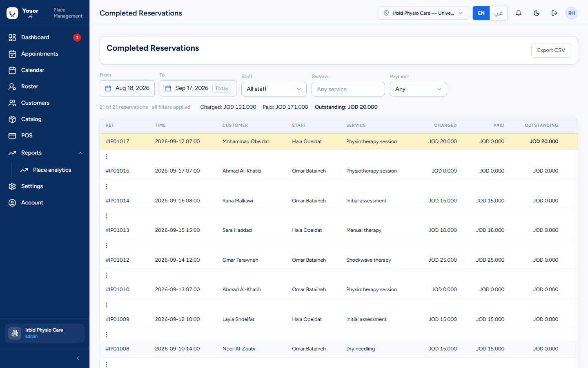Open row menu for #IP01016
Screen dimensions: 588x368
point(107,186)
